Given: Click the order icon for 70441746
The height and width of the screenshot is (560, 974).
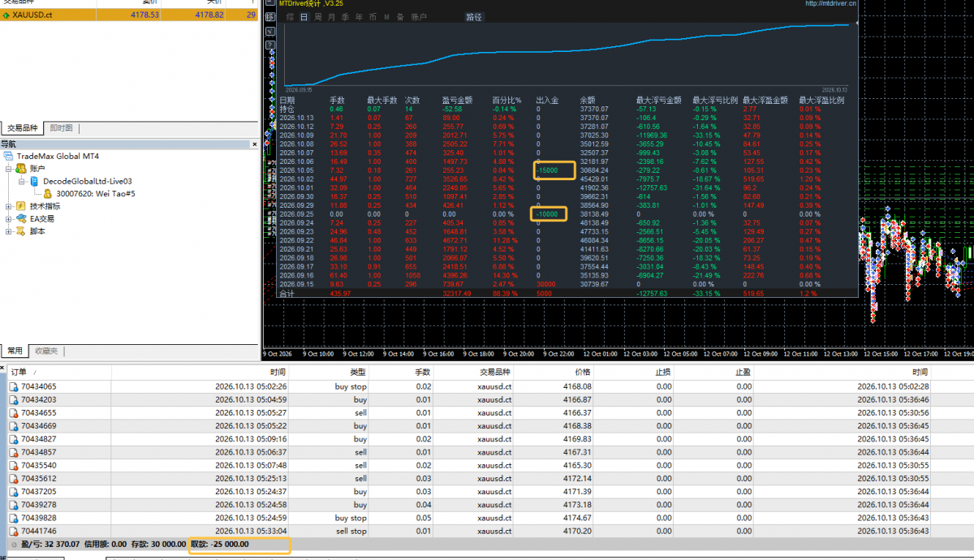Looking at the screenshot, I should pos(13,531).
